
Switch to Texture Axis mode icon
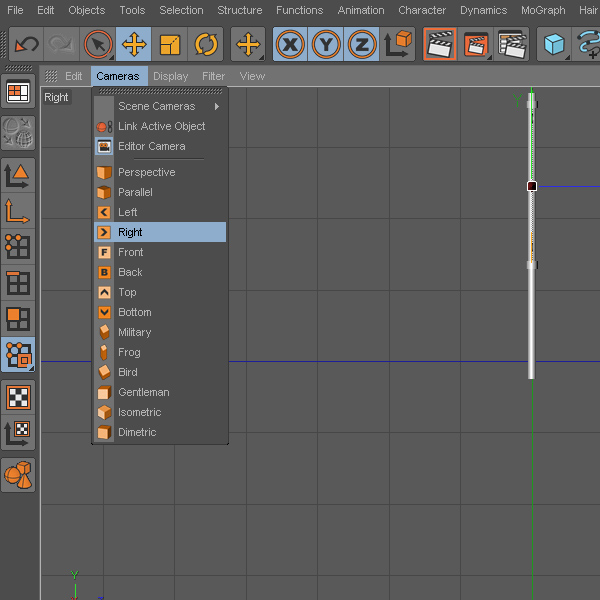tap(18, 433)
